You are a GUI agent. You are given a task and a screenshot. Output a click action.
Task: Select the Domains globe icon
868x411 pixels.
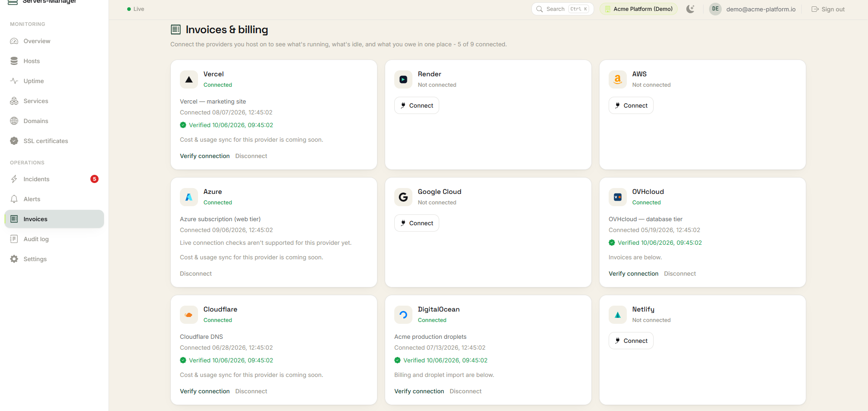14,121
